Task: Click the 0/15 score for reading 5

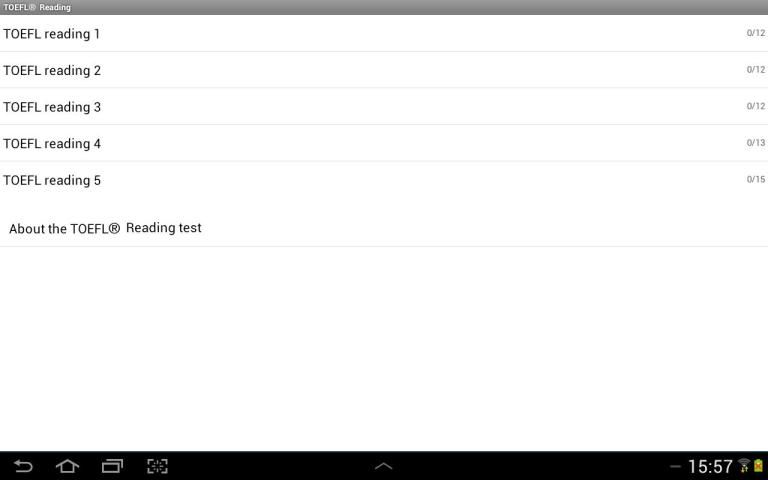Action: click(756, 179)
